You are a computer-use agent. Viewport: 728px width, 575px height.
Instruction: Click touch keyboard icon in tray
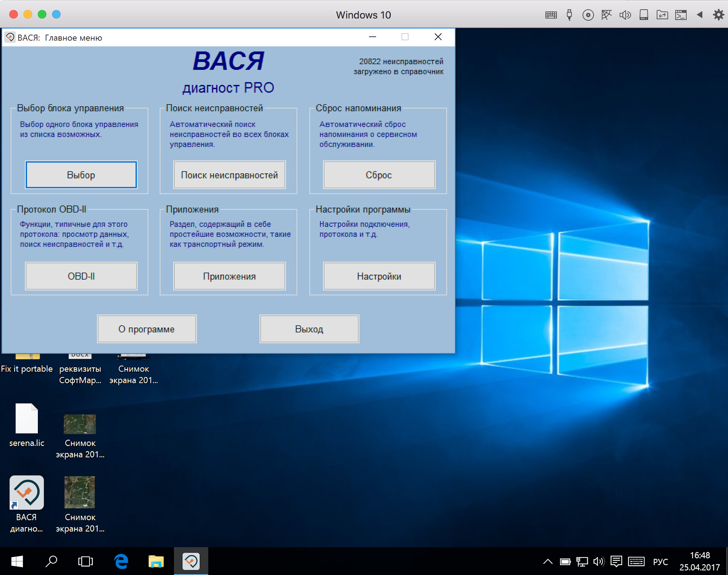coord(636,562)
